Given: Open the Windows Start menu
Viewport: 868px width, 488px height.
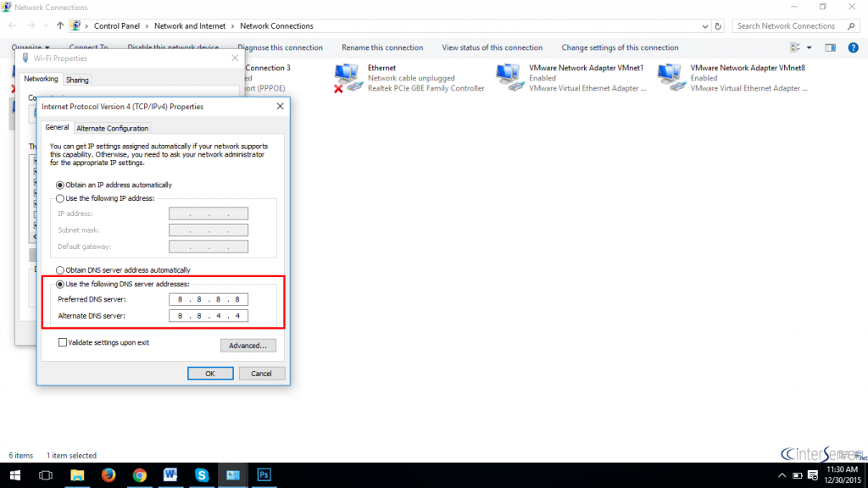Looking at the screenshot, I should (x=15, y=475).
